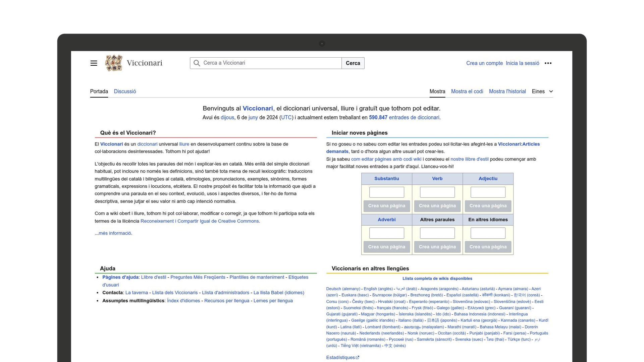Open the Türkçe (turc) link

(519, 340)
